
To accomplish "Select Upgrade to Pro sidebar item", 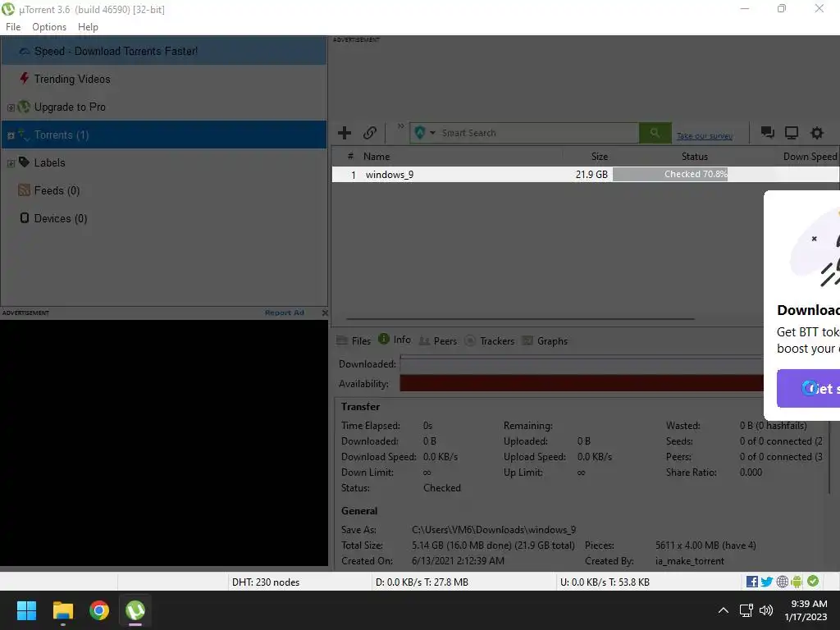I will 164,107.
